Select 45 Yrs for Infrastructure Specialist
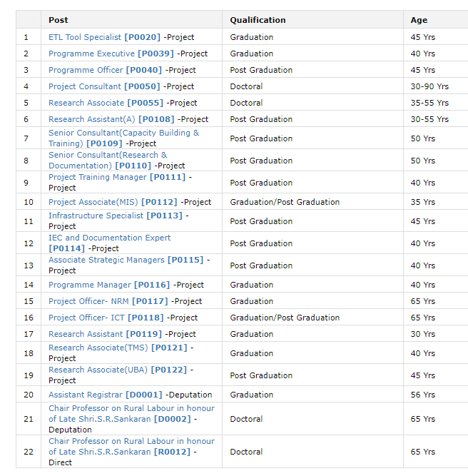 423,221
